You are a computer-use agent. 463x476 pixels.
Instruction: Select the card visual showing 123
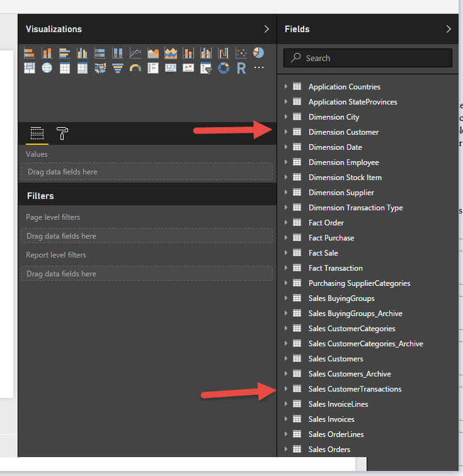pos(171,67)
